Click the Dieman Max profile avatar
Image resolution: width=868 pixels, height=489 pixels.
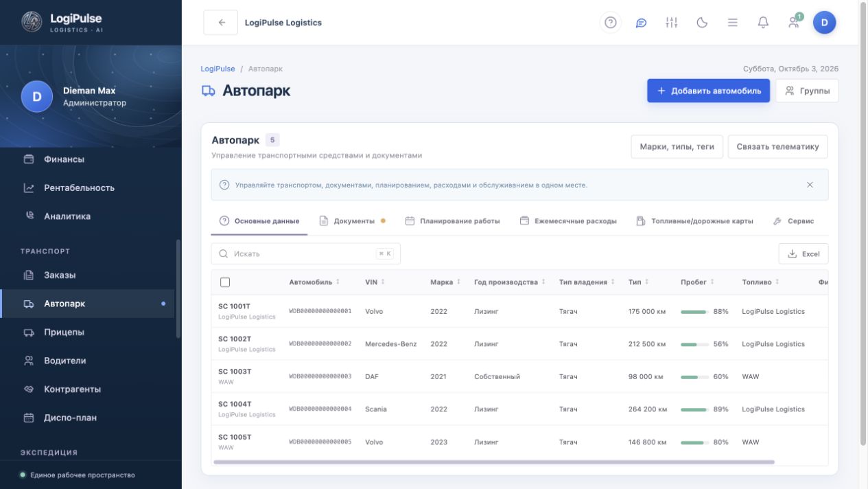(37, 97)
